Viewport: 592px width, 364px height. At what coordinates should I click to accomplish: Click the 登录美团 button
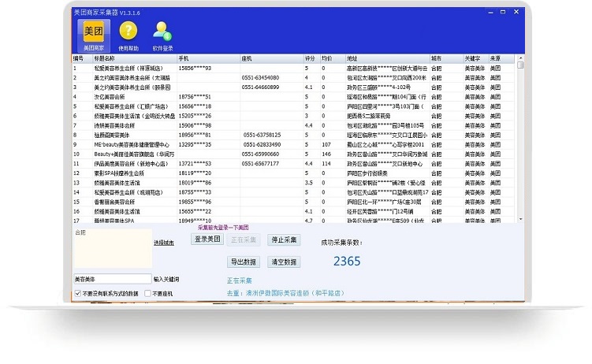point(207,240)
